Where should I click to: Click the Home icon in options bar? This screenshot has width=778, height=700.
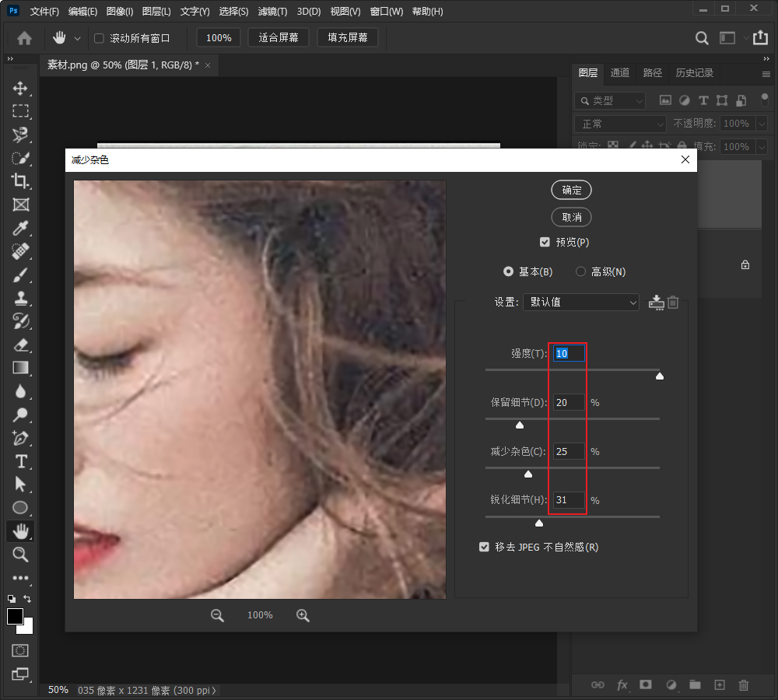(24, 38)
